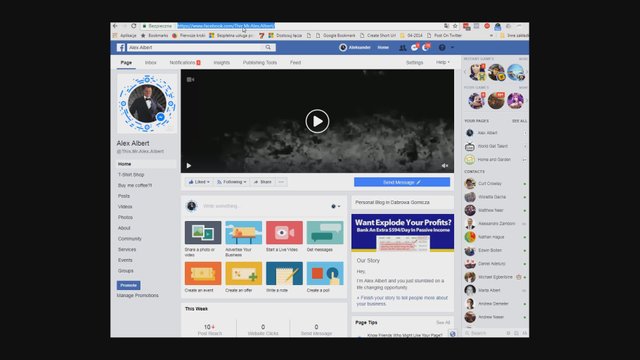This screenshot has height=360, width=640.
Task: Select Events in the left sidebar
Action: [x=125, y=260]
